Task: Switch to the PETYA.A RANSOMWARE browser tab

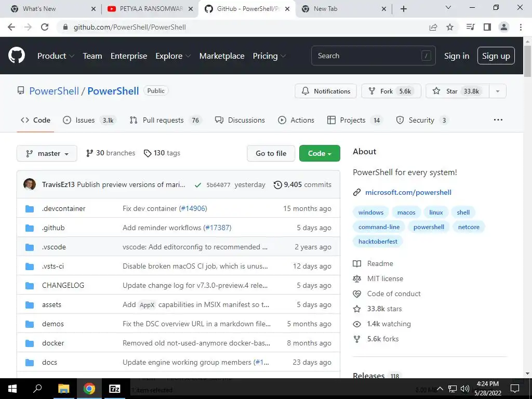Action: pyautogui.click(x=150, y=9)
